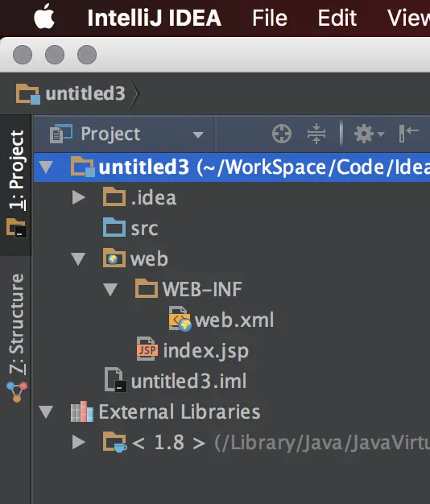430x504 pixels.
Task: Open the Project panel gear settings
Action: point(369,134)
